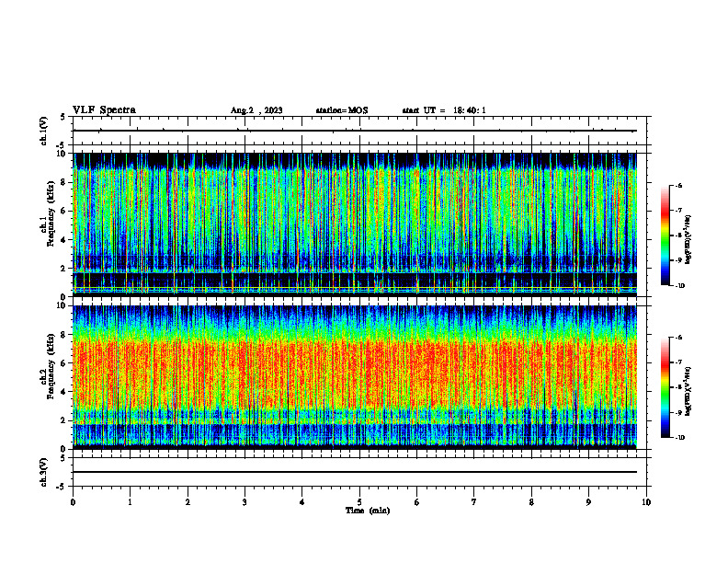Click the "3" minute tick on the time axis
Viewport: 728px width, 563px height.
tap(245, 502)
